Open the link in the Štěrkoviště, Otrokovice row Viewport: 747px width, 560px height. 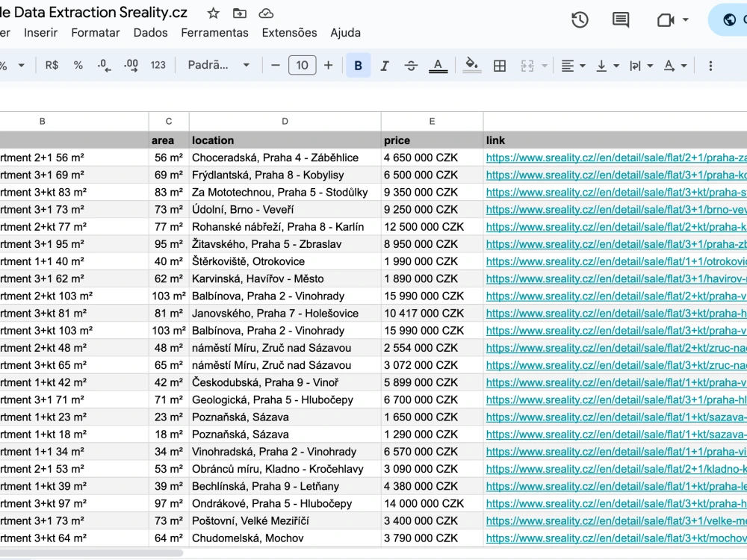tap(616, 261)
